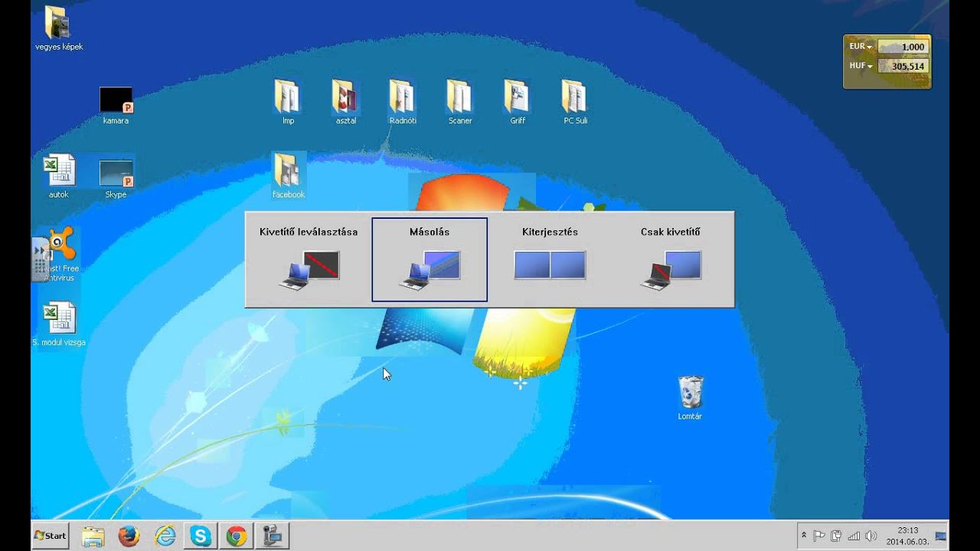Launch Internet Explorer from taskbar

pyautogui.click(x=165, y=536)
